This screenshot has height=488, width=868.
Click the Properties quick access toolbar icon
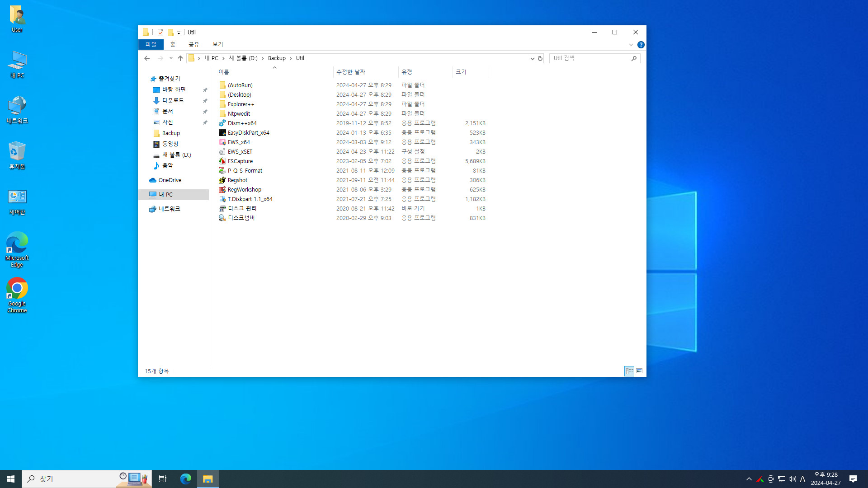click(x=160, y=33)
